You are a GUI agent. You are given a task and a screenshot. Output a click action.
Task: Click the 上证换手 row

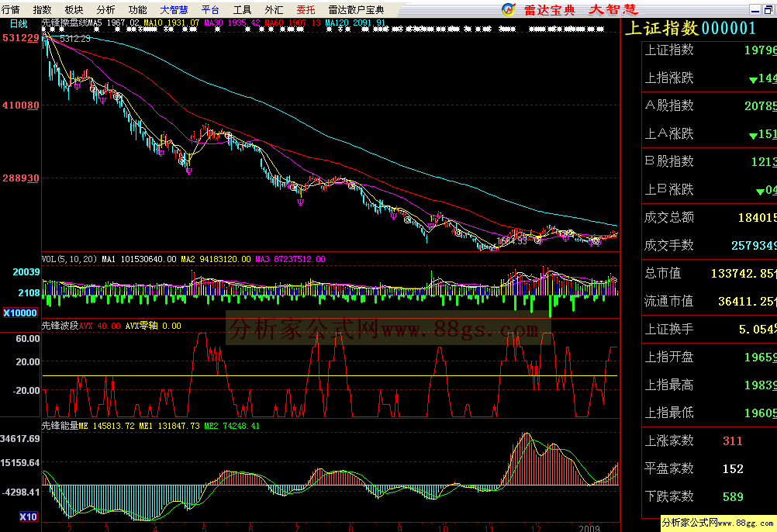click(710, 329)
